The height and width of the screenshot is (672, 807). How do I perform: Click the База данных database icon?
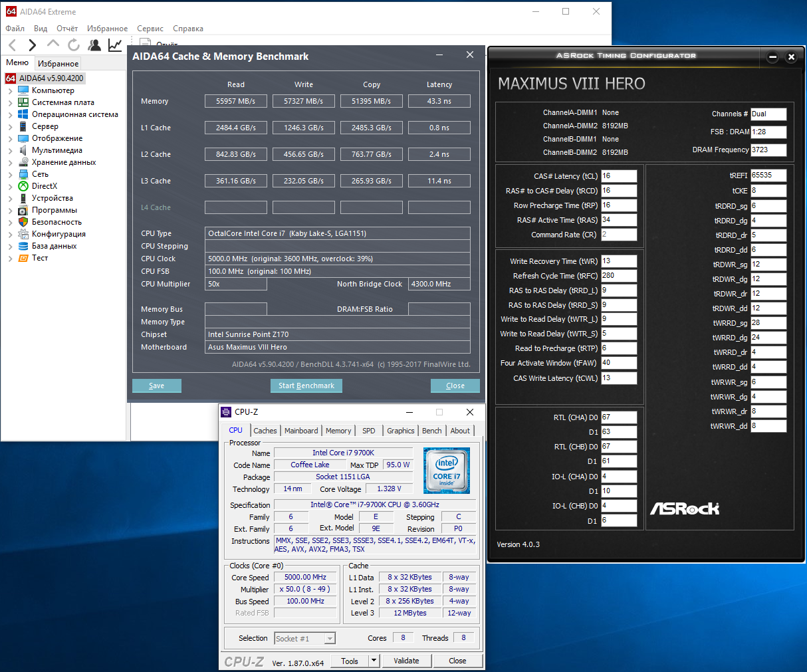pos(23,246)
